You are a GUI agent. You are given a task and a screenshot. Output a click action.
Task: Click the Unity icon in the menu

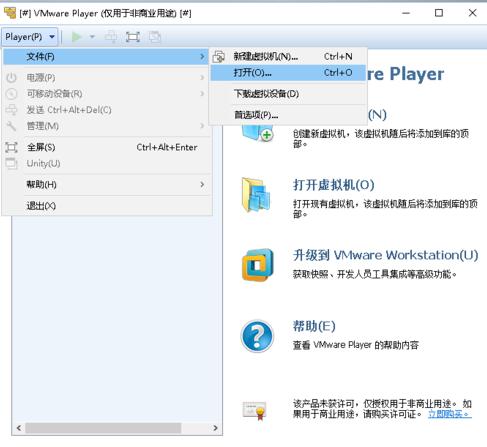(x=11, y=163)
